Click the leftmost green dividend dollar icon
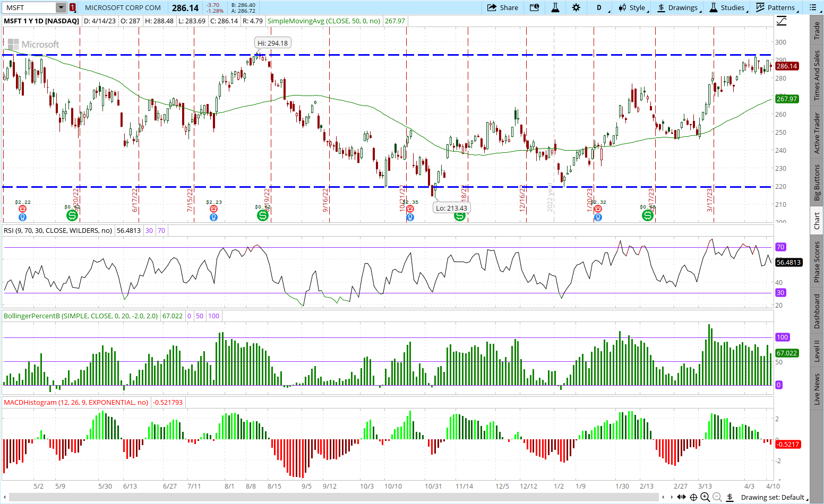The width and height of the screenshot is (824, 504). [72, 215]
